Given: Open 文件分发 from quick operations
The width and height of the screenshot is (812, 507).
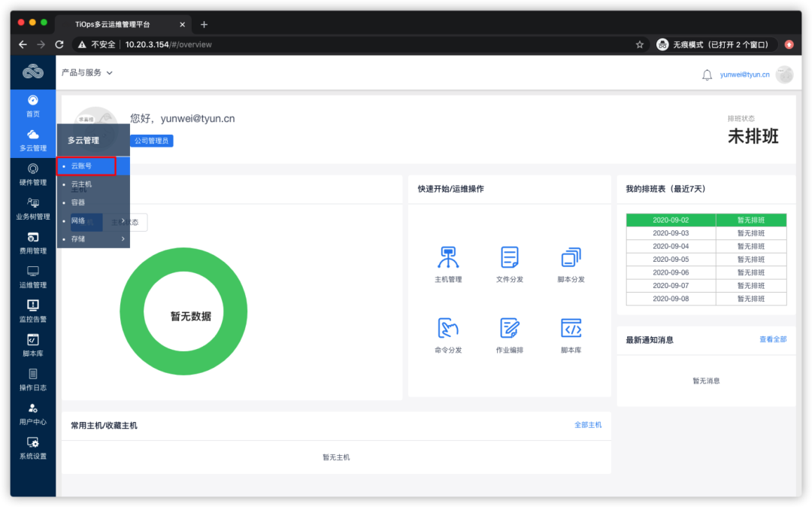Looking at the screenshot, I should point(510,263).
